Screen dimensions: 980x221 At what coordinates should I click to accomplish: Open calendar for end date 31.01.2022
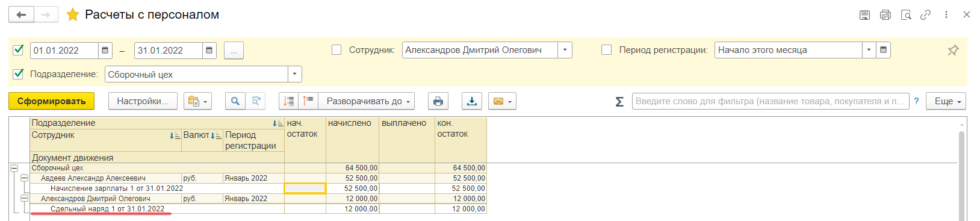tap(209, 50)
